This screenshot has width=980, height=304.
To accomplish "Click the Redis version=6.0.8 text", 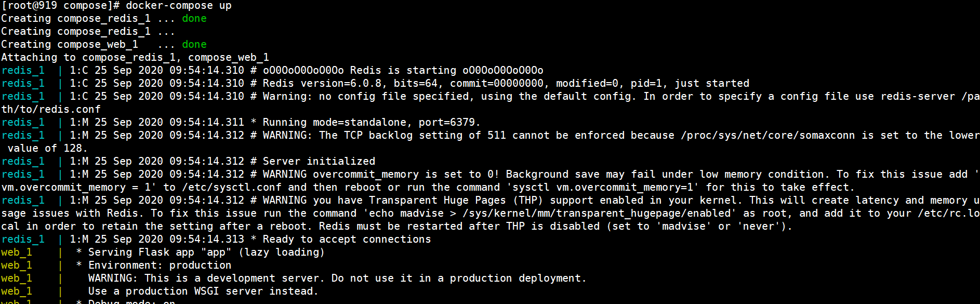I will (x=322, y=84).
